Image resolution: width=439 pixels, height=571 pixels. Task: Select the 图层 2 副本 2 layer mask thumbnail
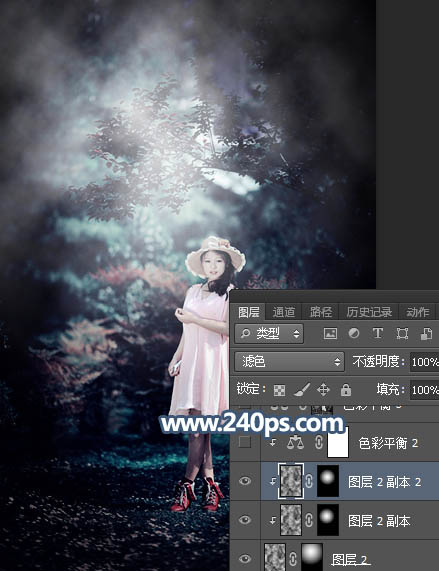[x=328, y=481]
